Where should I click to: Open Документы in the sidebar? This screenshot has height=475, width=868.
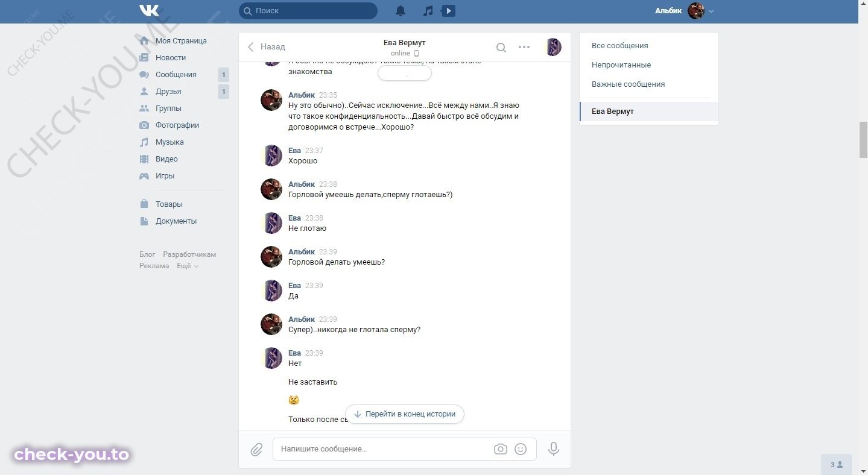point(176,221)
